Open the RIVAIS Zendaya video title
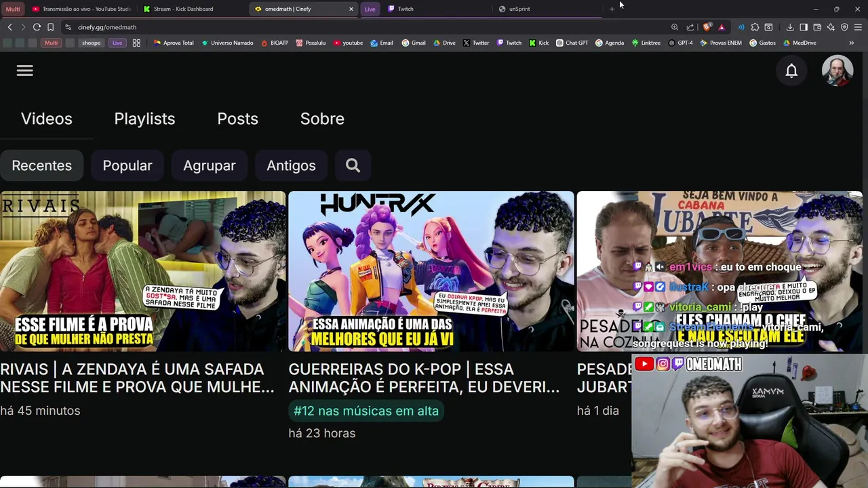Image resolution: width=868 pixels, height=488 pixels. pos(137,378)
